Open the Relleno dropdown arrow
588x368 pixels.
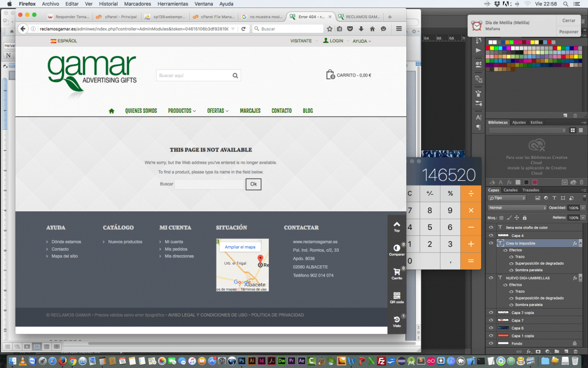(x=583, y=218)
